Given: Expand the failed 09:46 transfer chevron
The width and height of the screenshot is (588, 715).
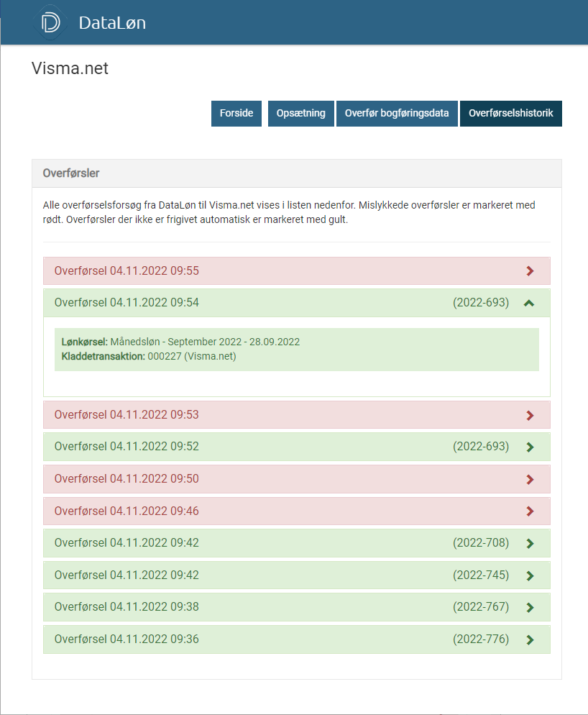Looking at the screenshot, I should point(530,511).
